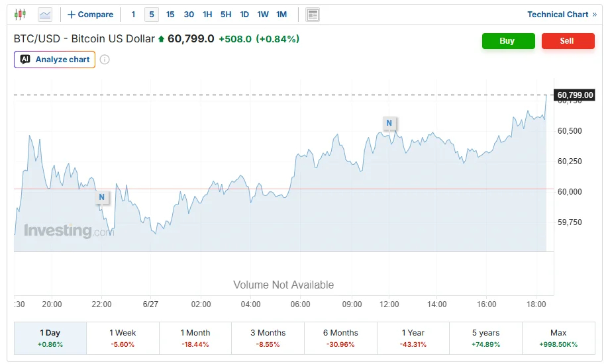Open the N news marker near 22:00

101,197
